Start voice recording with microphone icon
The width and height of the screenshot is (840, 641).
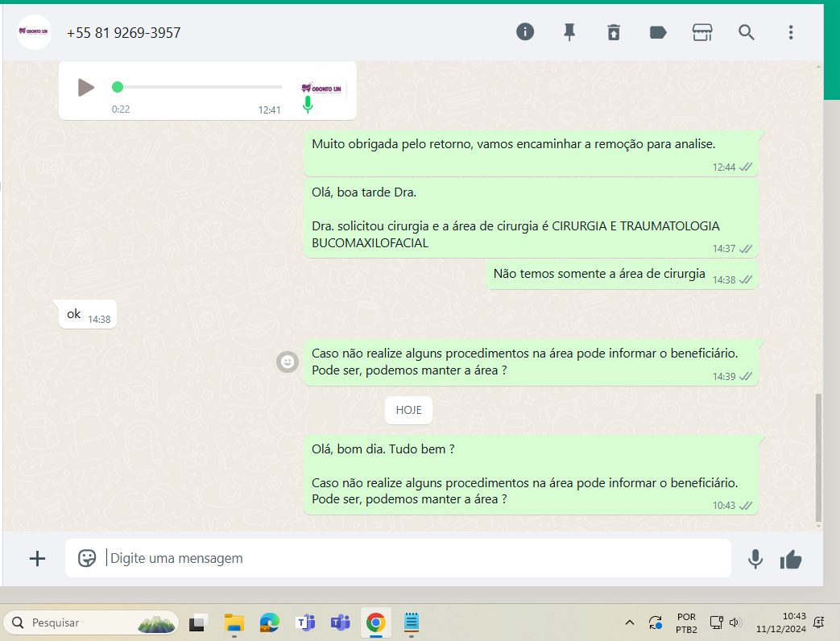click(755, 559)
